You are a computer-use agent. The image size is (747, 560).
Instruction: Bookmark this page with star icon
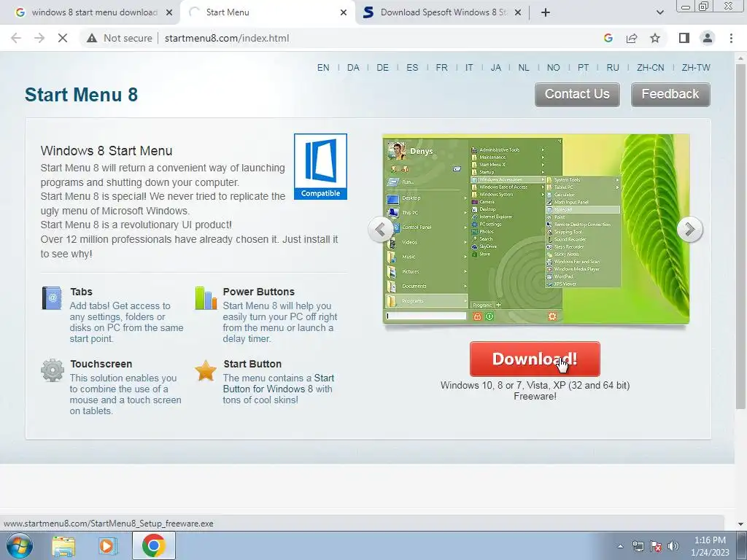[x=655, y=38]
